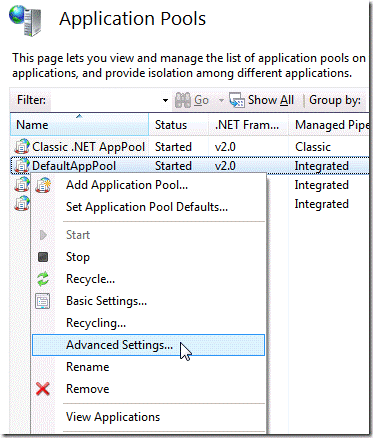Image resolution: width=373 pixels, height=438 pixels.
Task: Select Recycle... in the context menu
Action: point(148,279)
